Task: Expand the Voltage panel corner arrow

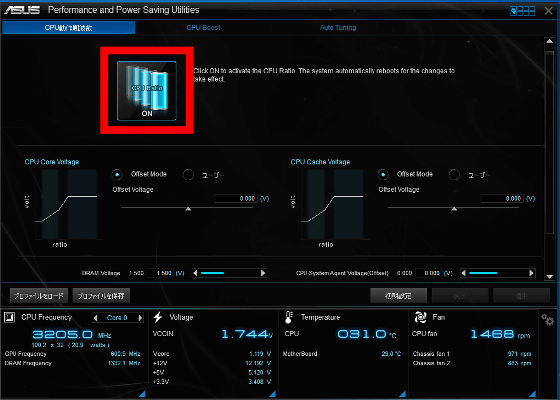Action: point(272,394)
